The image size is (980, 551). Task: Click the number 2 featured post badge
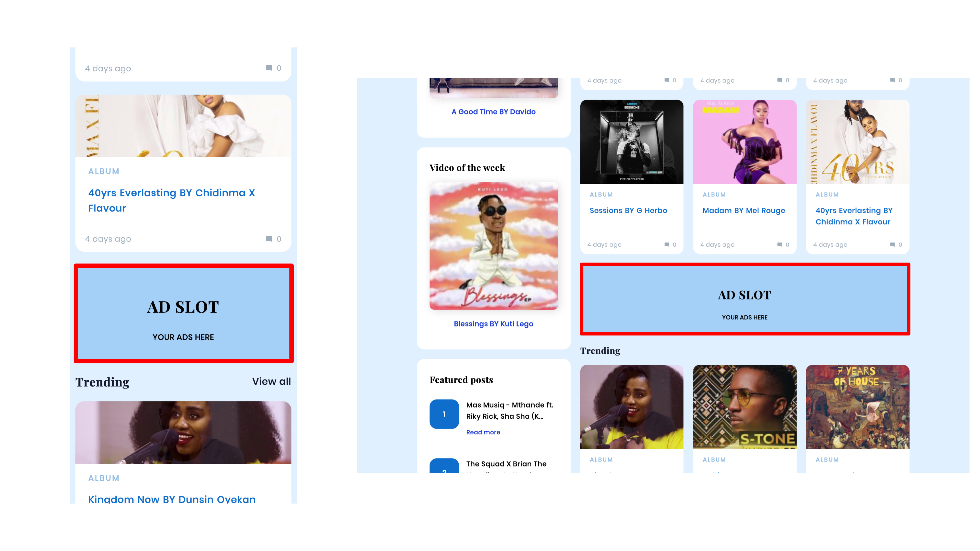click(444, 466)
